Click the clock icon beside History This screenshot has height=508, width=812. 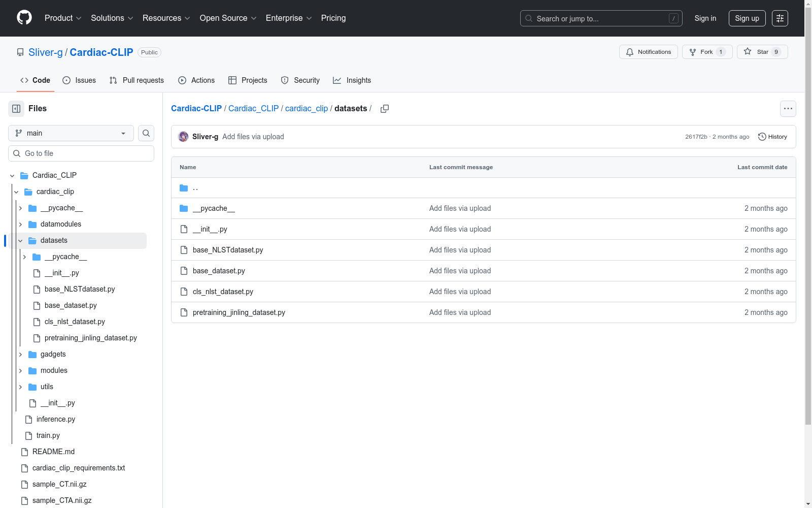[x=762, y=137]
